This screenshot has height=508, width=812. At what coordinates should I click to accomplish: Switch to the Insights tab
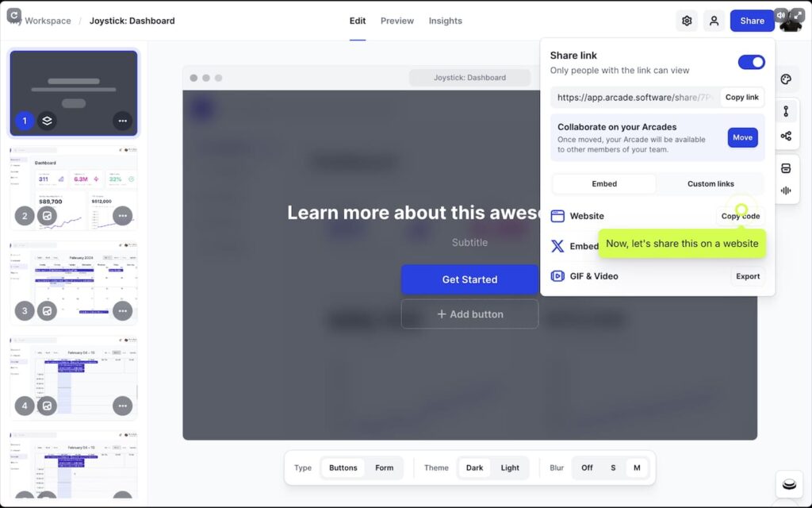pos(446,21)
